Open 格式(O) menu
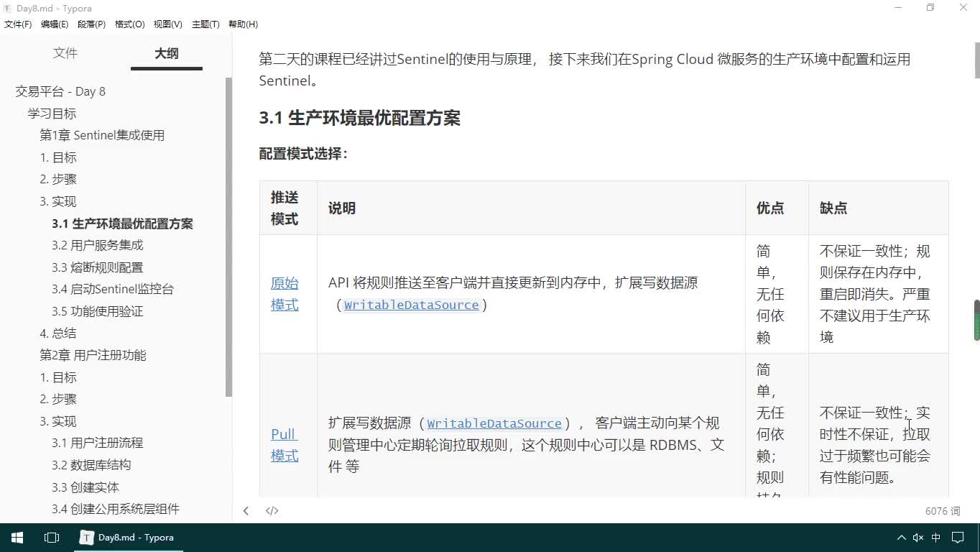 point(129,24)
